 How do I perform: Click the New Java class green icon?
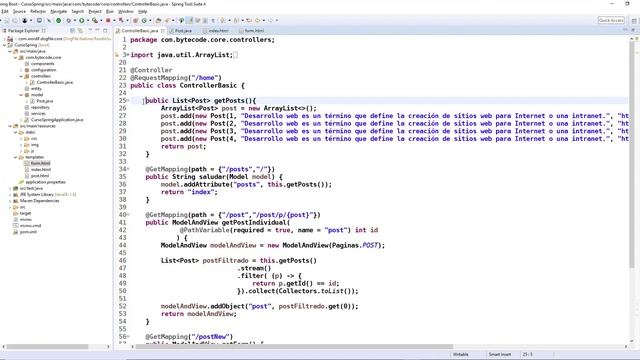coord(144,20)
